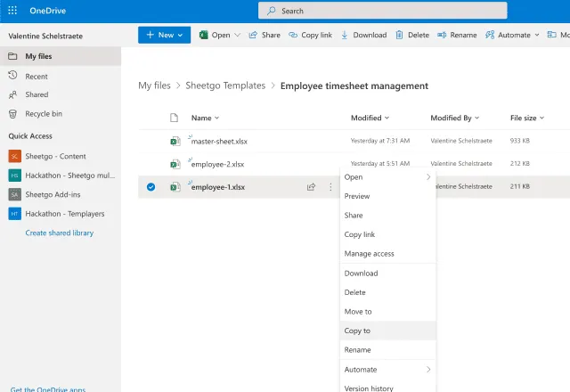Image resolution: width=570 pixels, height=392 pixels.
Task: Click the file type column header icon
Action: (175, 118)
